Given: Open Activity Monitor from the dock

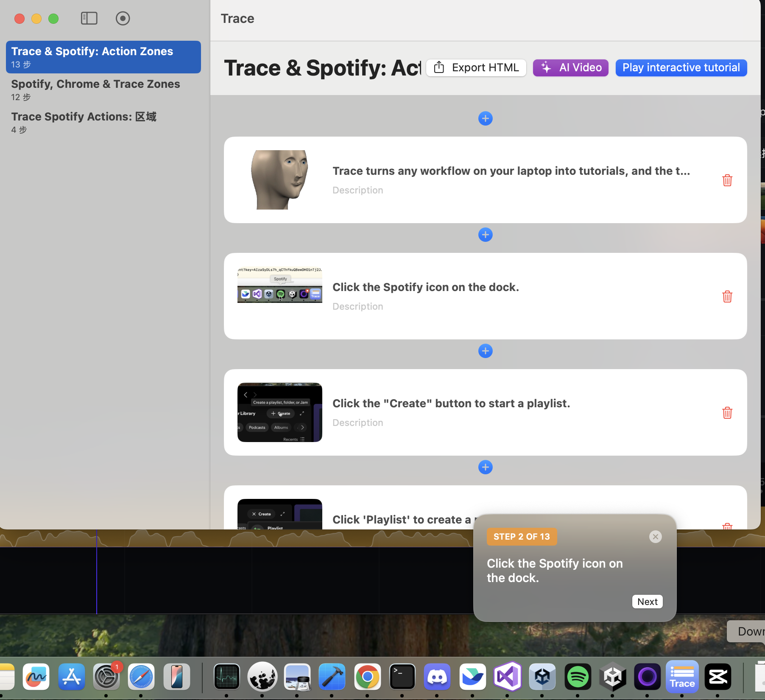Looking at the screenshot, I should point(227,677).
